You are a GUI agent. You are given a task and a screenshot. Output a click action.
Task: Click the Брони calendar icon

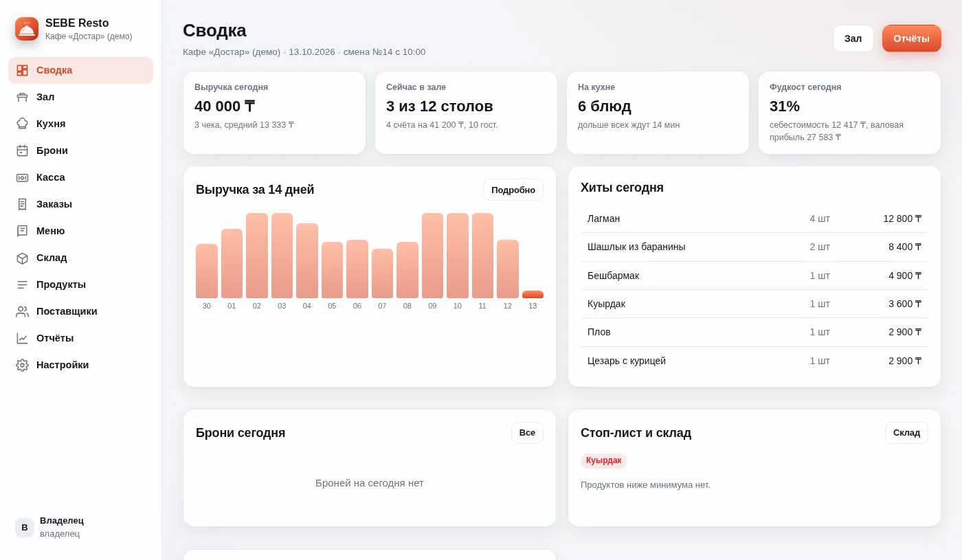tap(22, 150)
